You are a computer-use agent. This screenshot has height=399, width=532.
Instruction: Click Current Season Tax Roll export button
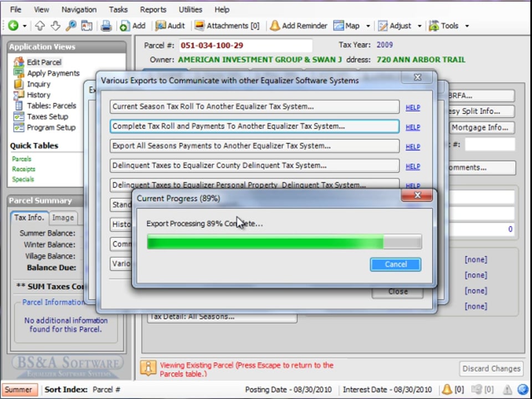pyautogui.click(x=254, y=106)
